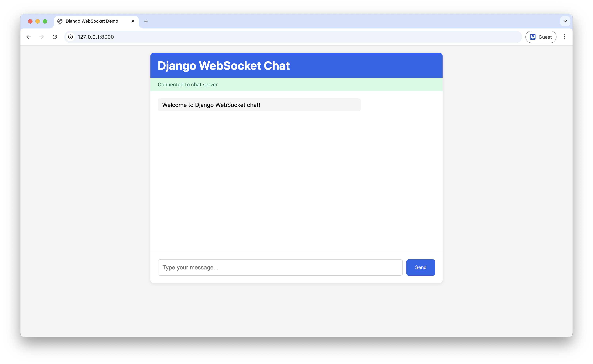Image resolution: width=593 pixels, height=364 pixels.
Task: Click the Type your message input field
Action: point(280,267)
